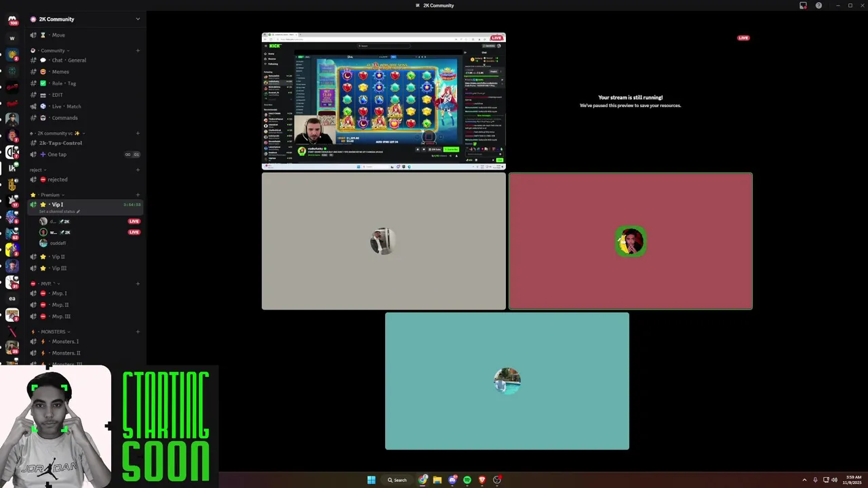Click the ouddafl user in Vip I
Screen dimensions: 868x488
coord(90,243)
